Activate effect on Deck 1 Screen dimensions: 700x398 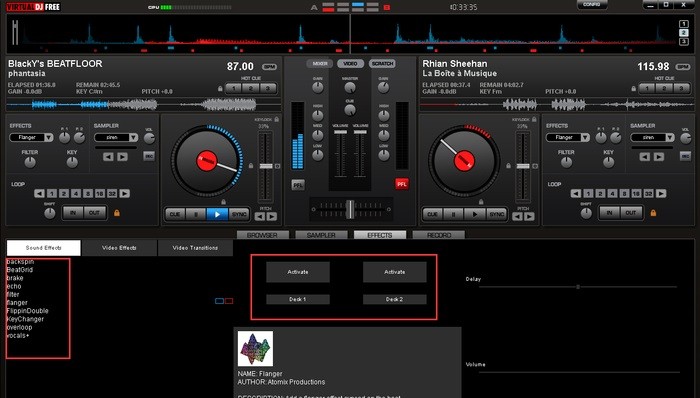[x=298, y=272]
